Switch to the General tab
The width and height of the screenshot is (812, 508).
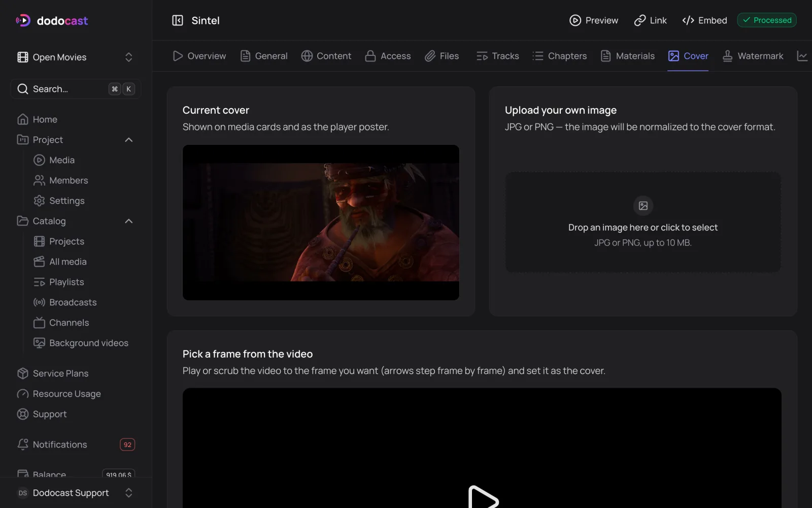(264, 56)
